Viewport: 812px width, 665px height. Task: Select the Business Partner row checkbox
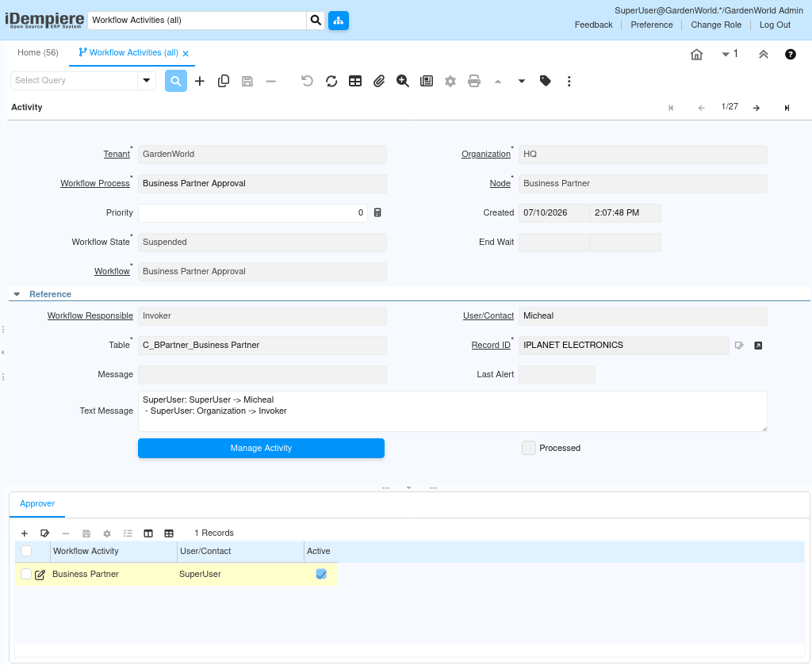(26, 574)
